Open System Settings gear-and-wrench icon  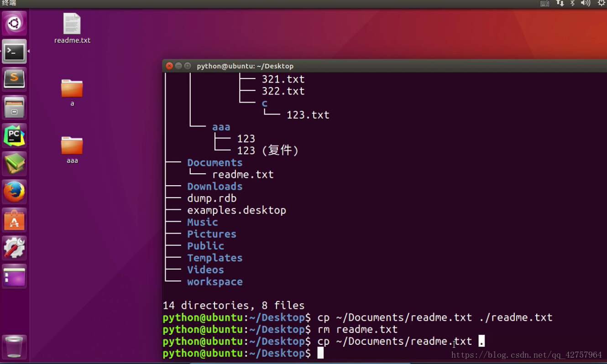click(x=14, y=248)
